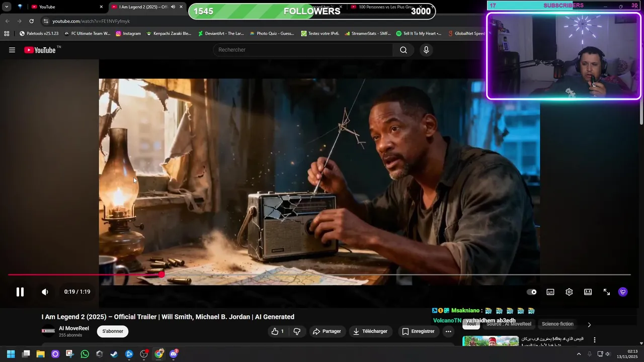The width and height of the screenshot is (644, 362).
Task: Open the Testez votre IPv6 bookmark
Action: [x=320, y=34]
